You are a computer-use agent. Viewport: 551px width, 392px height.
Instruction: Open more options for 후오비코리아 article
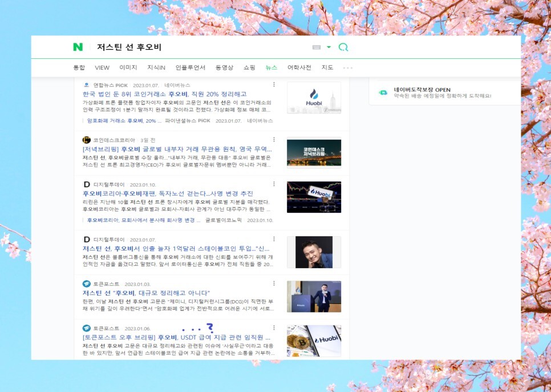[x=274, y=184]
